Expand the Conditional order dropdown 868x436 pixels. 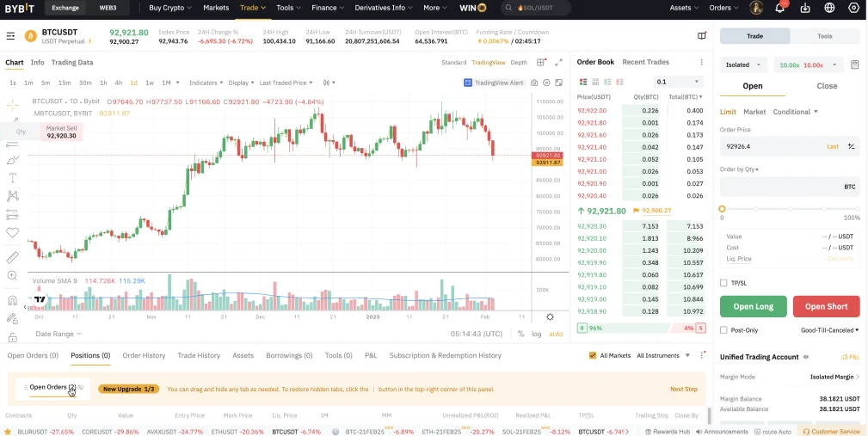(x=795, y=112)
